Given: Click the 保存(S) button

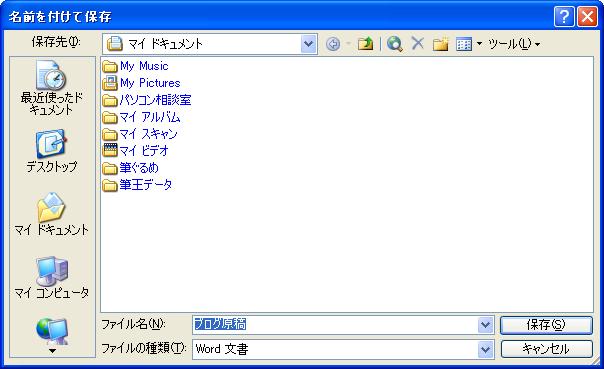Looking at the screenshot, I should pos(546,325).
